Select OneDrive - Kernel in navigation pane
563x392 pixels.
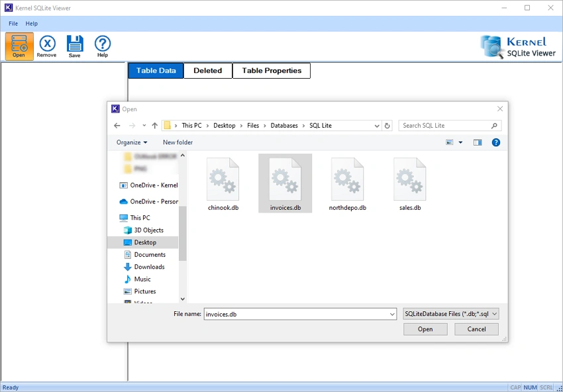tap(148, 185)
